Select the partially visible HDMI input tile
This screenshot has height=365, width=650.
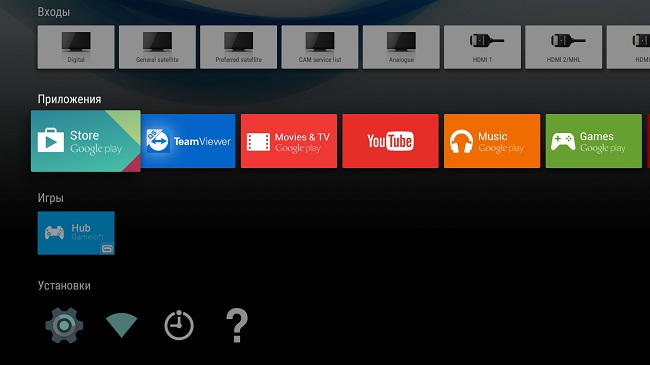(628, 47)
